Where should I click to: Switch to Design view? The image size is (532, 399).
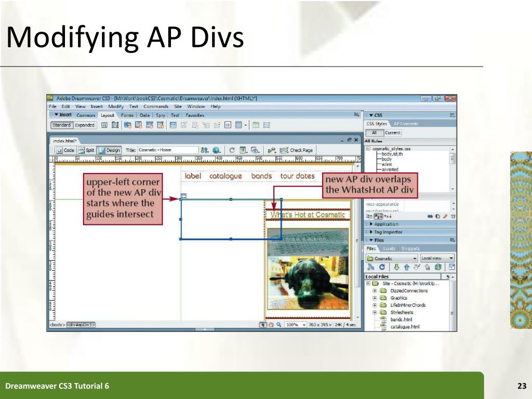109,150
